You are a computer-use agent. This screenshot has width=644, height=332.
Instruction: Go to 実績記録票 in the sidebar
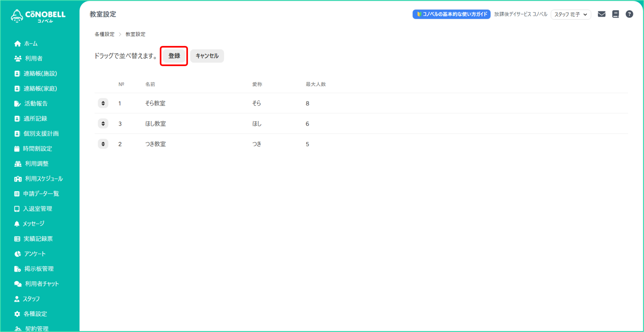[x=38, y=239]
